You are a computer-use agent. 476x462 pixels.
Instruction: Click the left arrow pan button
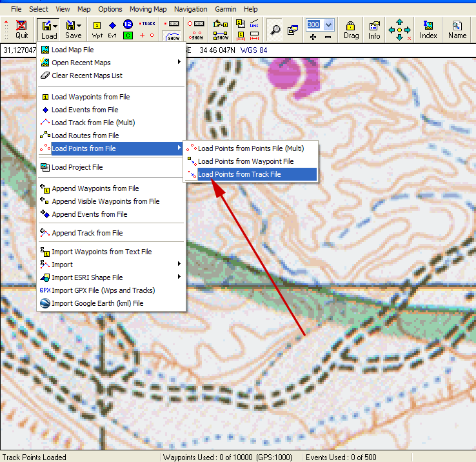coord(392,30)
